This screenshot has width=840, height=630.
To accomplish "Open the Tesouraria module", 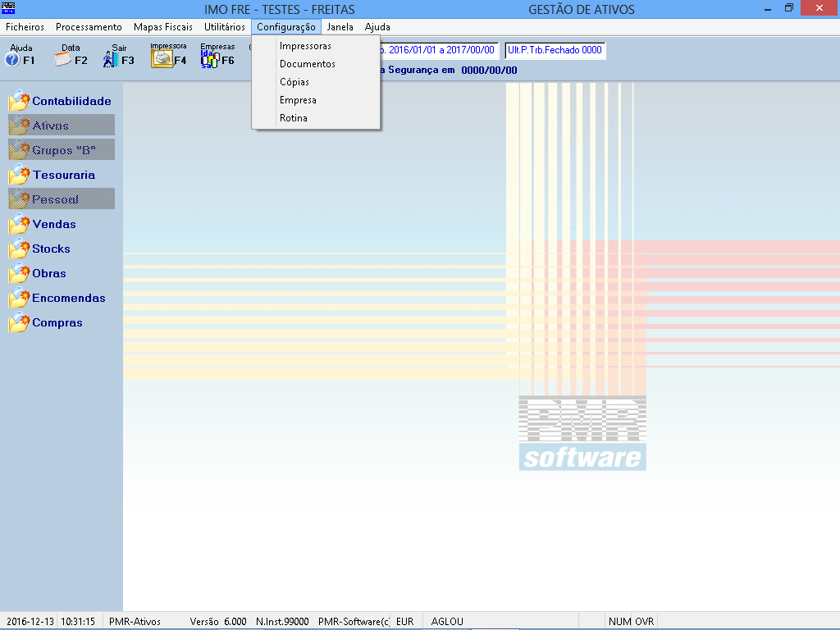I will [x=52, y=175].
